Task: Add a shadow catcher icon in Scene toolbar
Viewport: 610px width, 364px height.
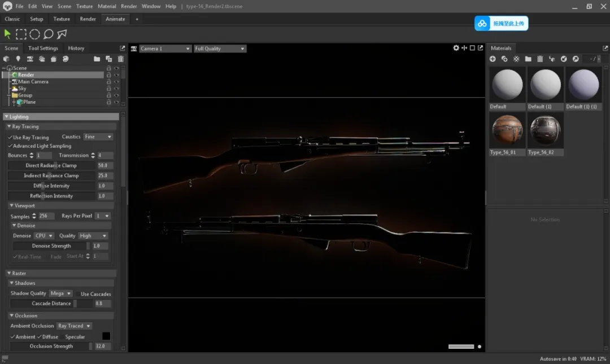Action: pos(54,59)
